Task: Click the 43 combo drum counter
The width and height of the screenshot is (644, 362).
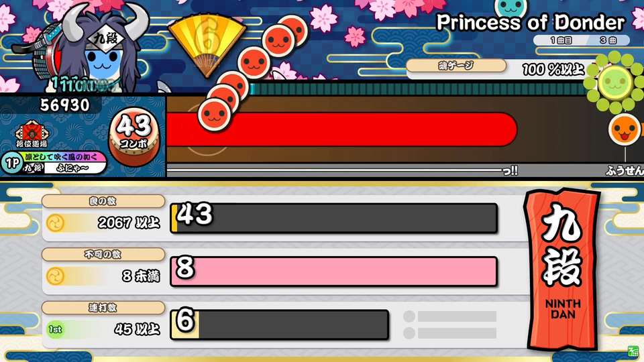Action: [x=134, y=136]
